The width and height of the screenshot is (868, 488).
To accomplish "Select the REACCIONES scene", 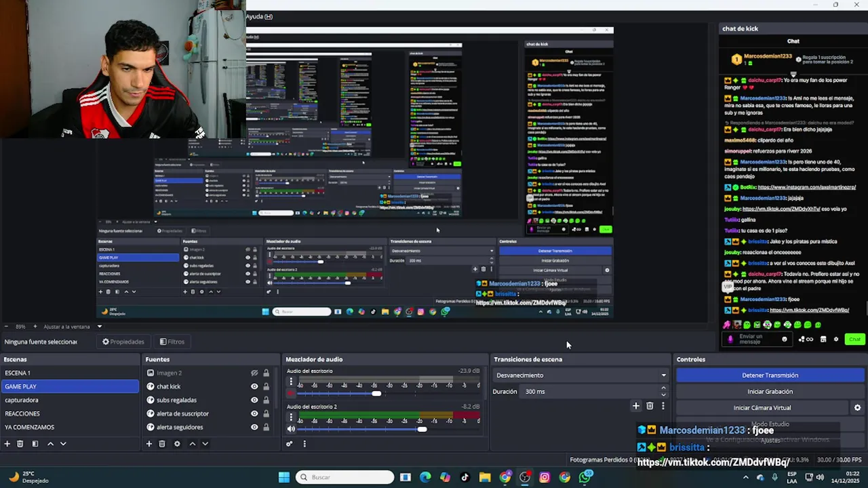I will click(x=70, y=413).
